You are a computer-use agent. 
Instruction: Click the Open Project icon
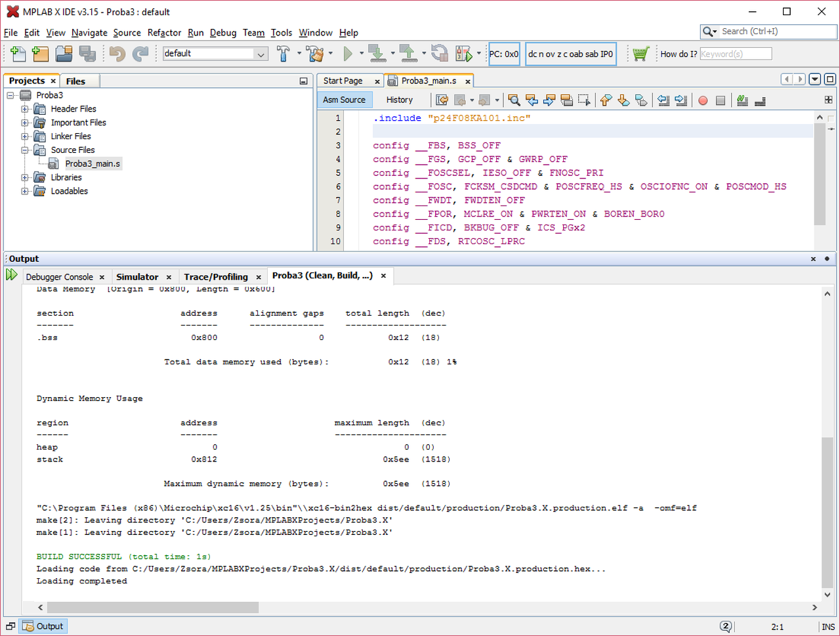point(64,54)
